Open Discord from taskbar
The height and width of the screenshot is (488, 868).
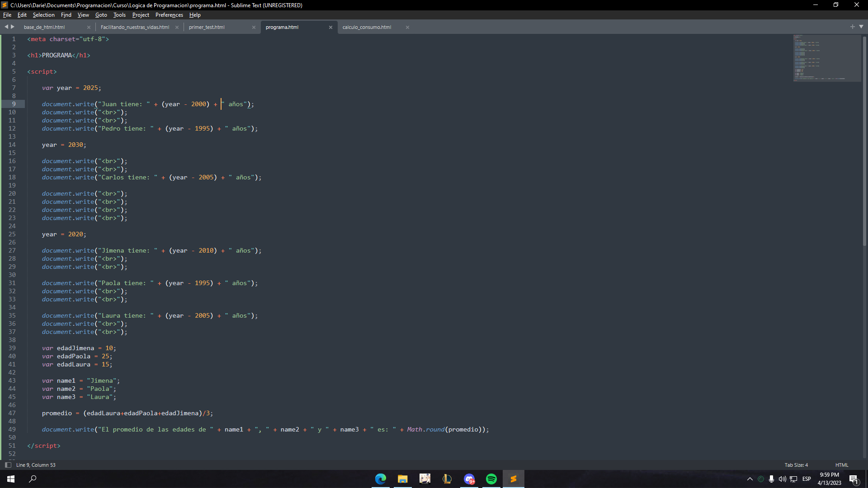point(469,479)
